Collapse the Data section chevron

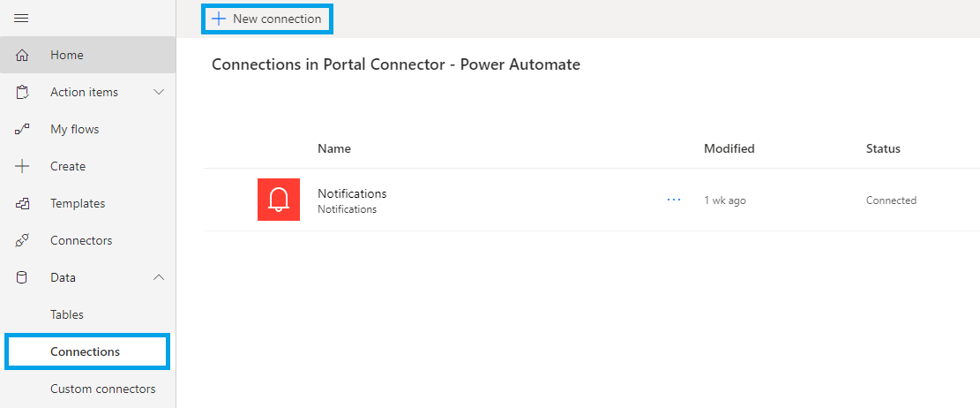[x=159, y=277]
